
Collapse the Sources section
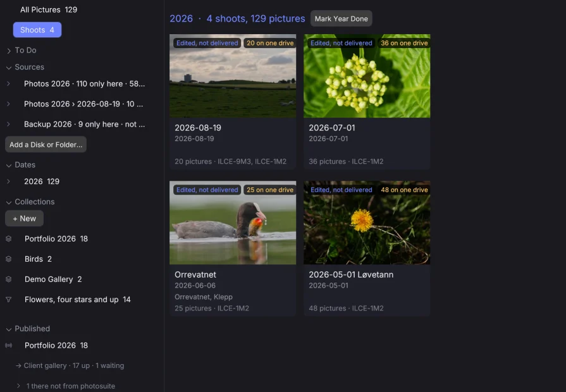pyautogui.click(x=9, y=68)
